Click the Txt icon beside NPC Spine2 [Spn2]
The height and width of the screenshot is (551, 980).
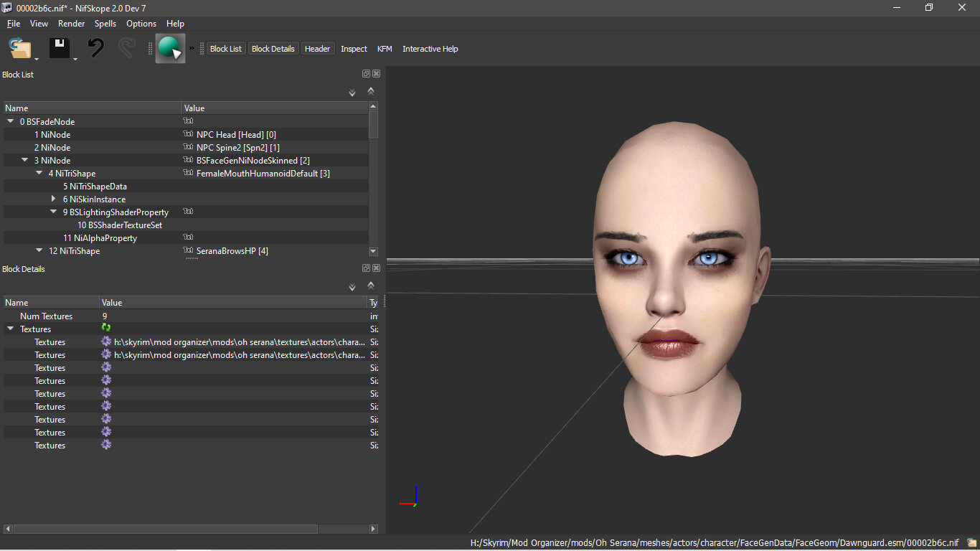pos(188,147)
